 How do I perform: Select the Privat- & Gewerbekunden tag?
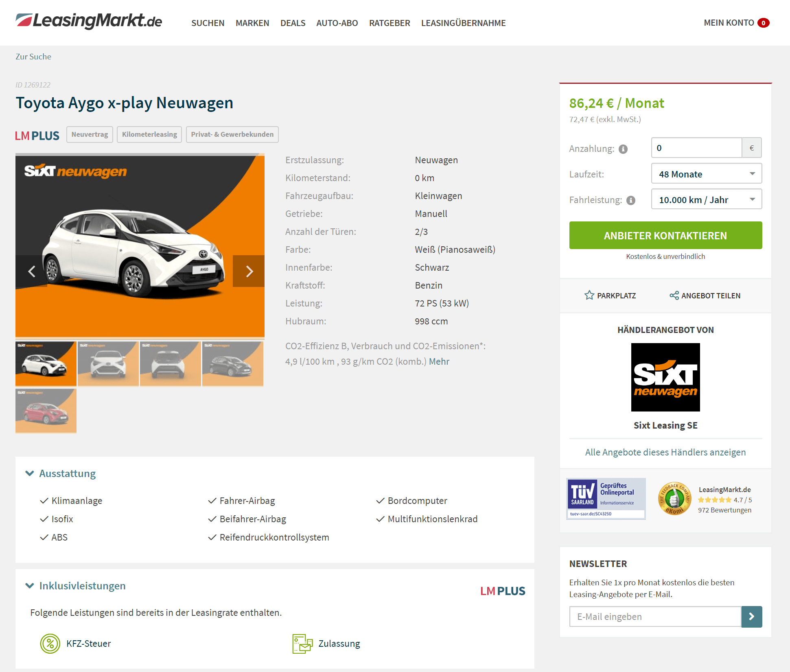pos(232,134)
